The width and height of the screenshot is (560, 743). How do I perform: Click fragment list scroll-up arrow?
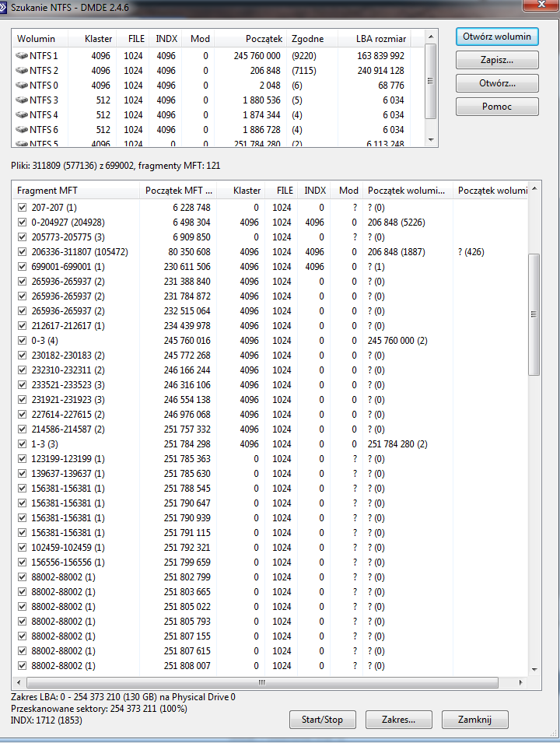coord(534,188)
